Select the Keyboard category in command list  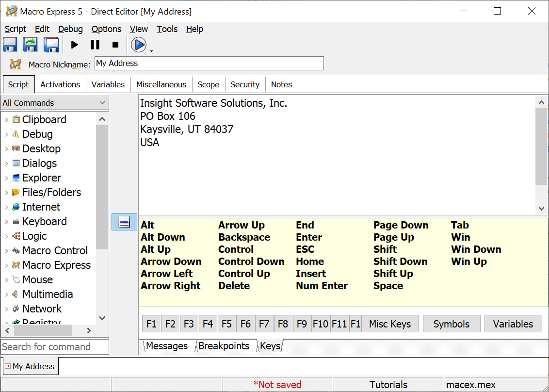point(44,222)
